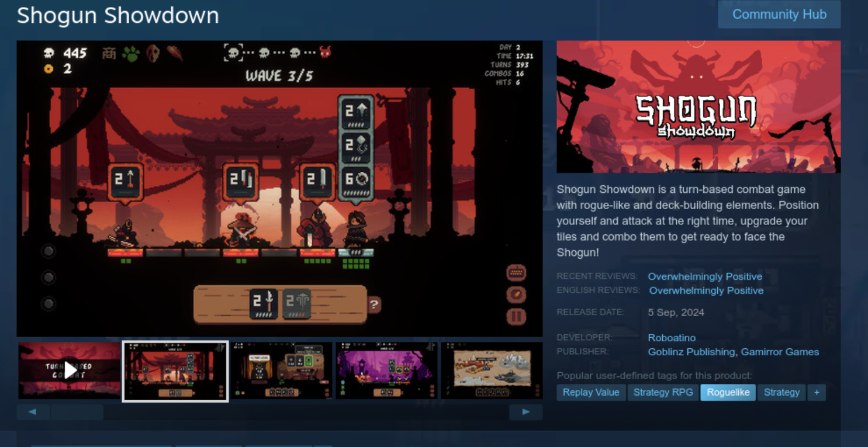Open the purple night-scene screenshot thumbnail

[386, 370]
